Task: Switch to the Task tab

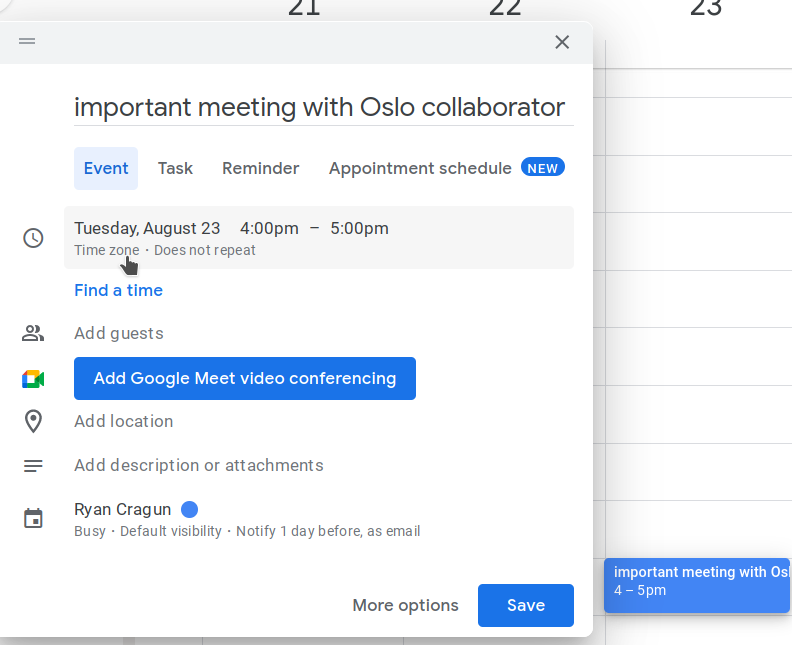Action: (175, 168)
